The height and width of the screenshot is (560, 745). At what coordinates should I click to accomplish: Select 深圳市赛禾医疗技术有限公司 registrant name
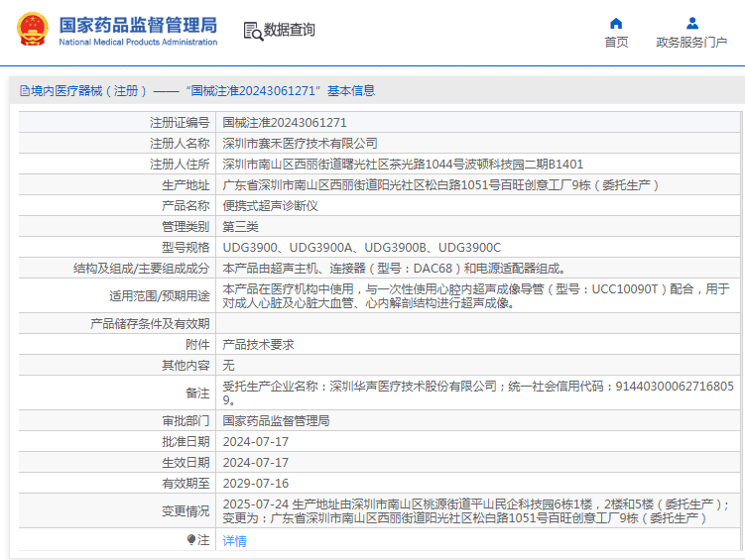click(301, 144)
